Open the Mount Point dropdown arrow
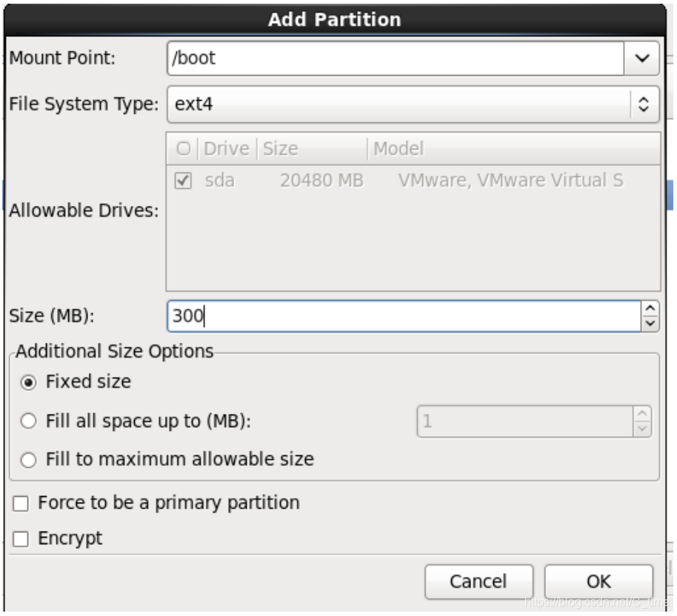 [641, 58]
